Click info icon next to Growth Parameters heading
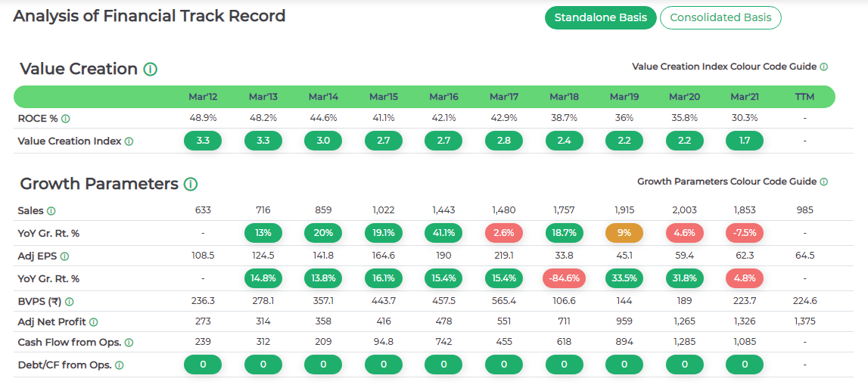This screenshot has height=391, width=868. click(191, 185)
